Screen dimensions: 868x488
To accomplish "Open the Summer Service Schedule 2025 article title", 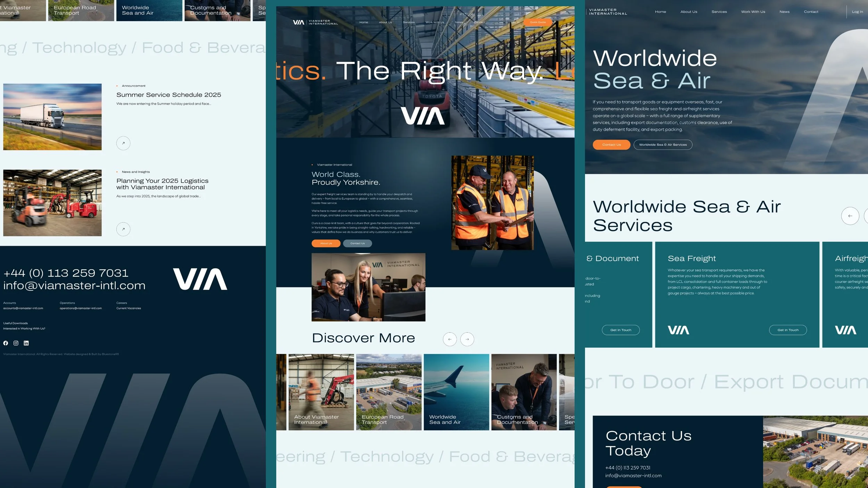I will pos(169,95).
